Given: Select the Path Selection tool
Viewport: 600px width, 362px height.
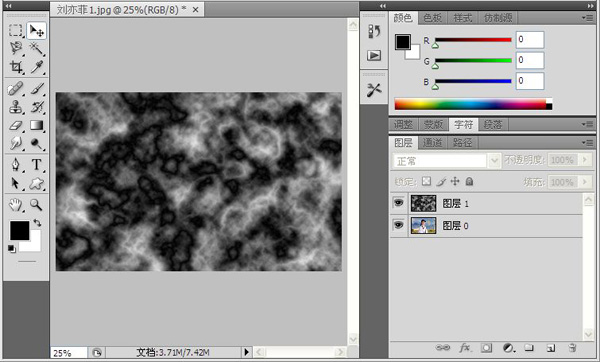Looking at the screenshot, I should (16, 183).
